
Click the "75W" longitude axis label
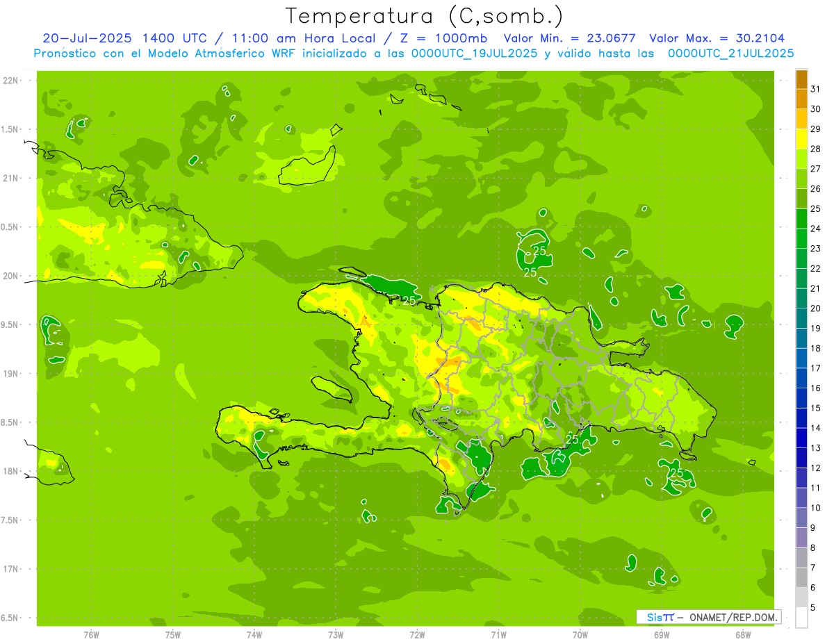tap(173, 634)
